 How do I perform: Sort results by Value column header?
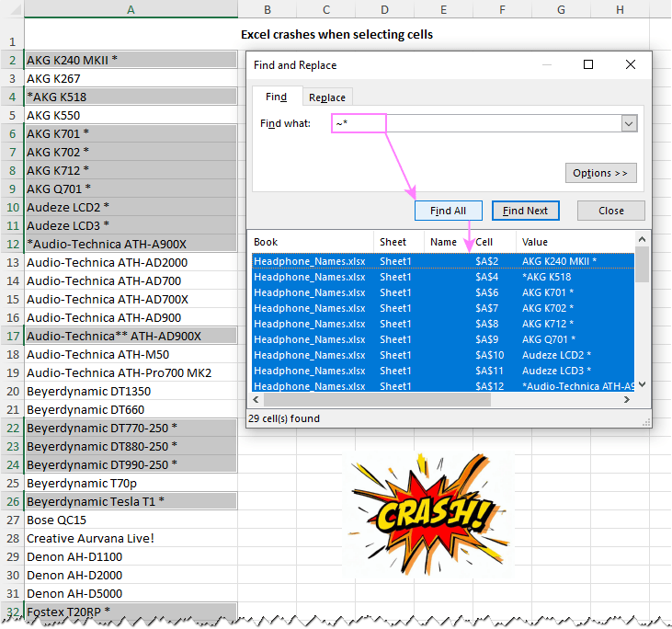tap(575, 242)
